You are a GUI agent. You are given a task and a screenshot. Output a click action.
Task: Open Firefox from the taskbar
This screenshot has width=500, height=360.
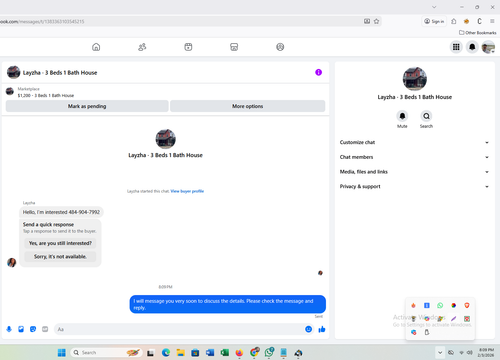tap(239, 352)
